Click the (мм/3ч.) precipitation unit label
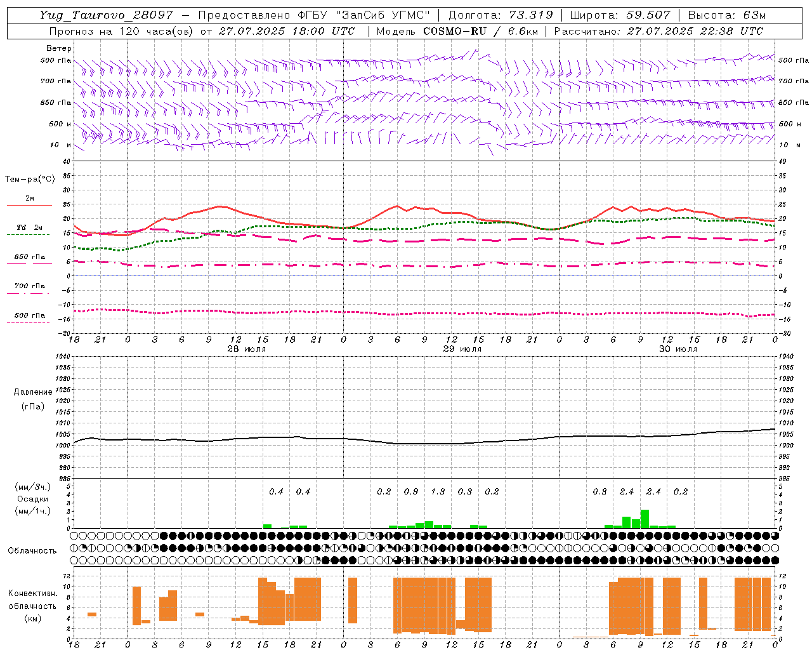Screen dimensions: 812x650 (x=33, y=487)
